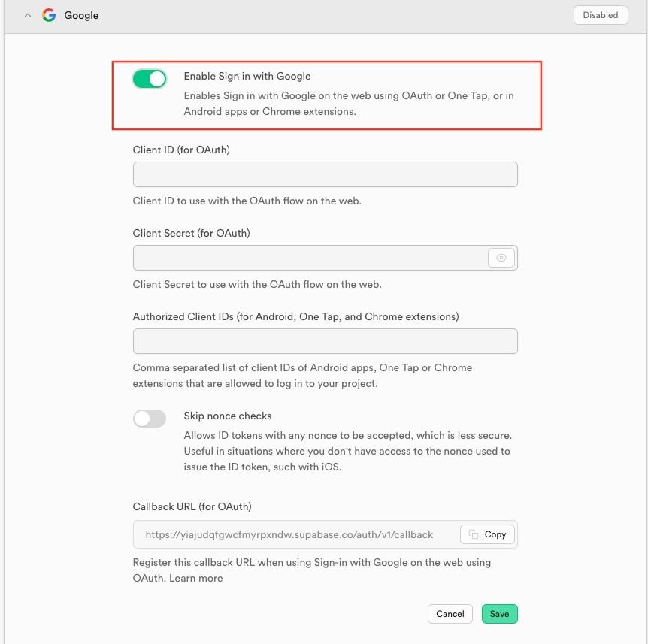648x644 pixels.
Task: Focus the Client ID (for OAuth) field
Action: [x=325, y=174]
